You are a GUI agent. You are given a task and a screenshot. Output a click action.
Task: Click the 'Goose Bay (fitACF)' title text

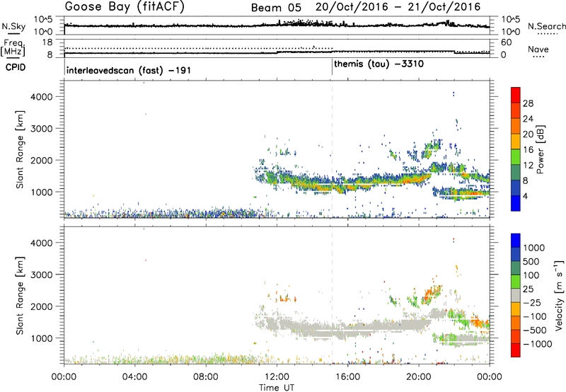click(125, 7)
